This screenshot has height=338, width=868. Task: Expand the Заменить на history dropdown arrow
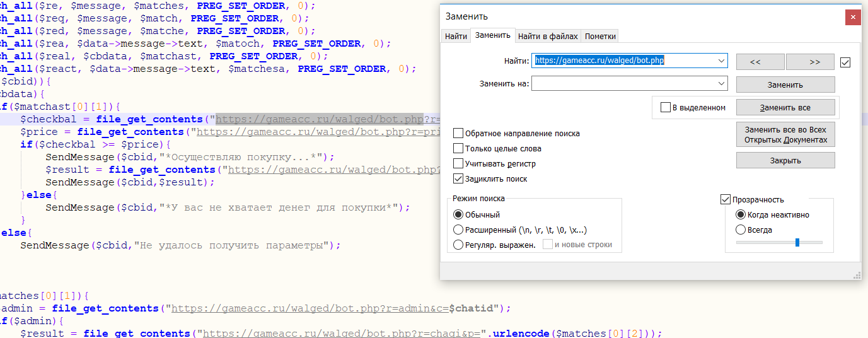click(x=722, y=83)
